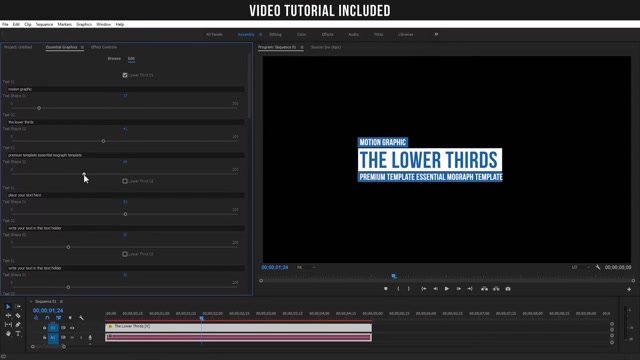Open the Sequence menu

click(x=44, y=24)
